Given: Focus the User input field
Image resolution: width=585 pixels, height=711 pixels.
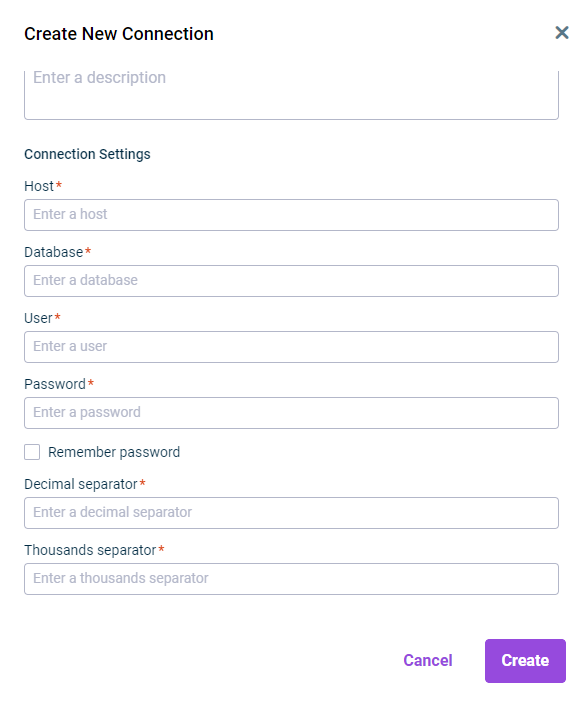Looking at the screenshot, I should coord(291,347).
